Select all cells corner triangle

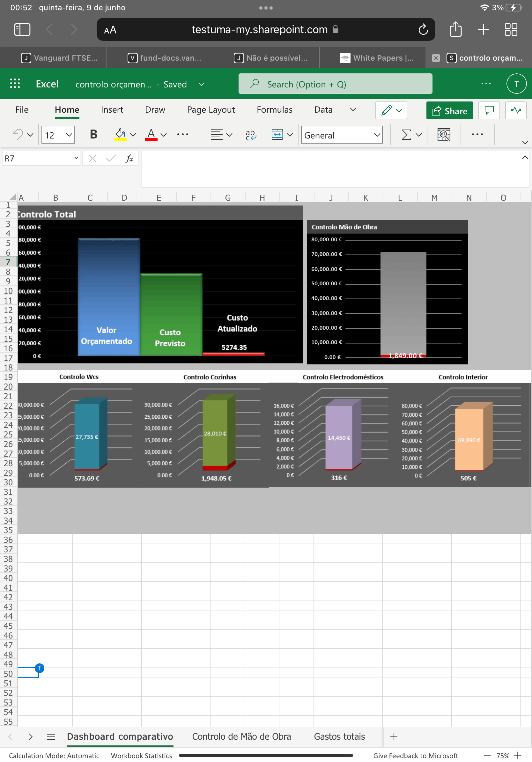click(x=13, y=197)
